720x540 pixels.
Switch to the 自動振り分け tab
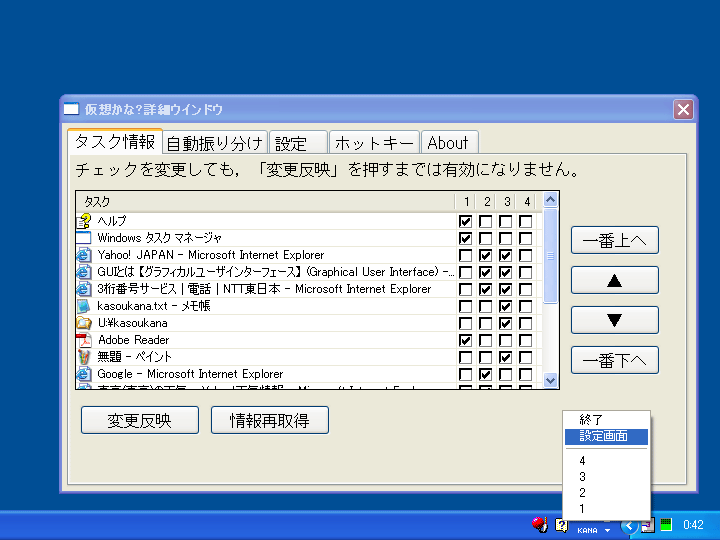tap(214, 143)
